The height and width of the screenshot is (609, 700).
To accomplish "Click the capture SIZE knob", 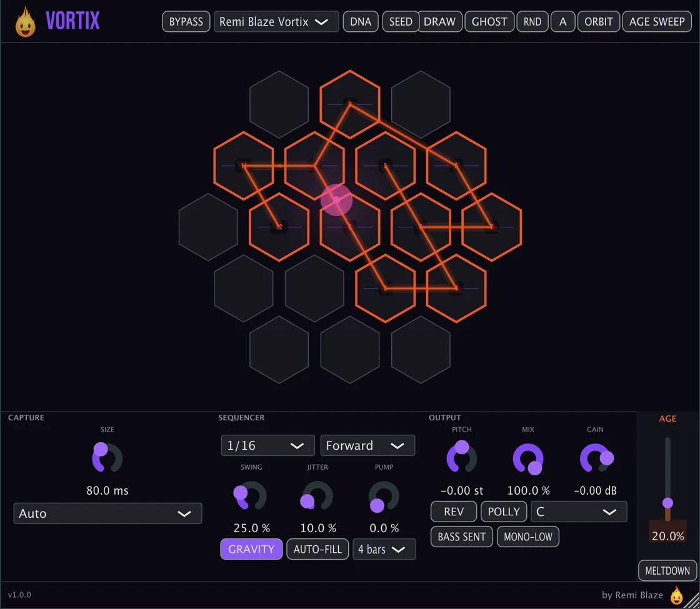I will [107, 458].
